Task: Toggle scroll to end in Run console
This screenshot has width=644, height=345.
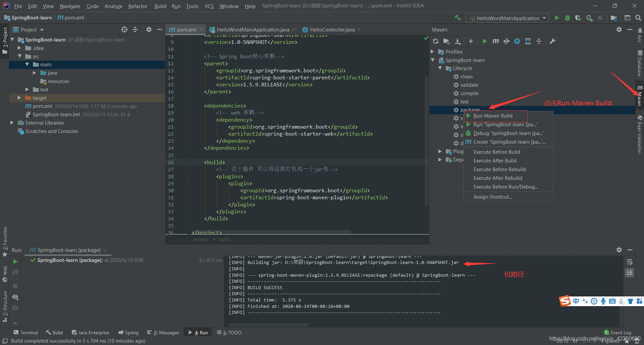Action: (630, 273)
